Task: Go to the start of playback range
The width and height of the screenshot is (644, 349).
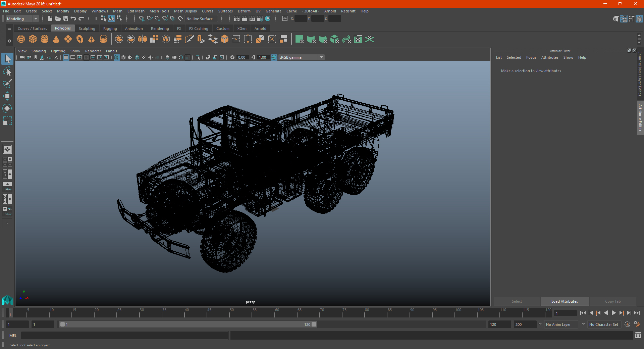Action: 583,313
